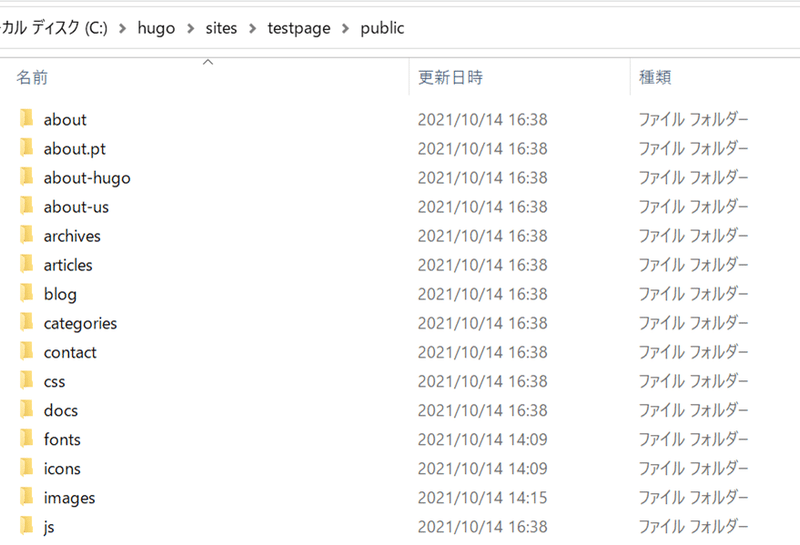The height and width of the screenshot is (545, 800).
Task: Click the fonts date 2021/10/14 14:09
Action: pyautogui.click(x=483, y=439)
